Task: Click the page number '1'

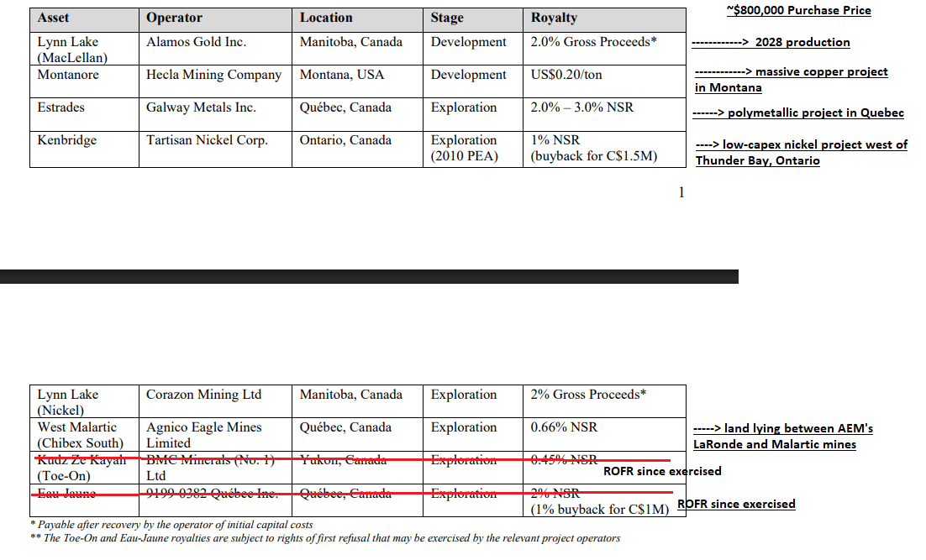Action: (x=681, y=192)
